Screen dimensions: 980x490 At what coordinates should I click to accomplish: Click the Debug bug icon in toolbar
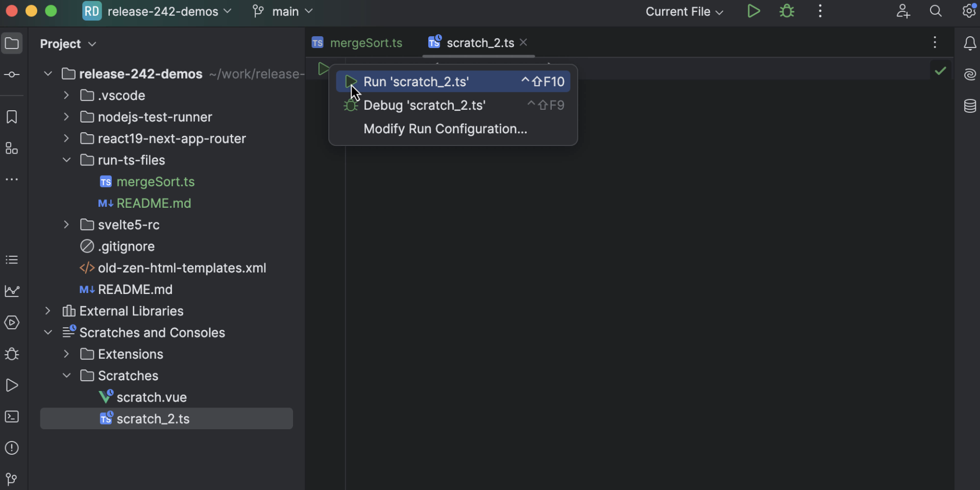787,11
